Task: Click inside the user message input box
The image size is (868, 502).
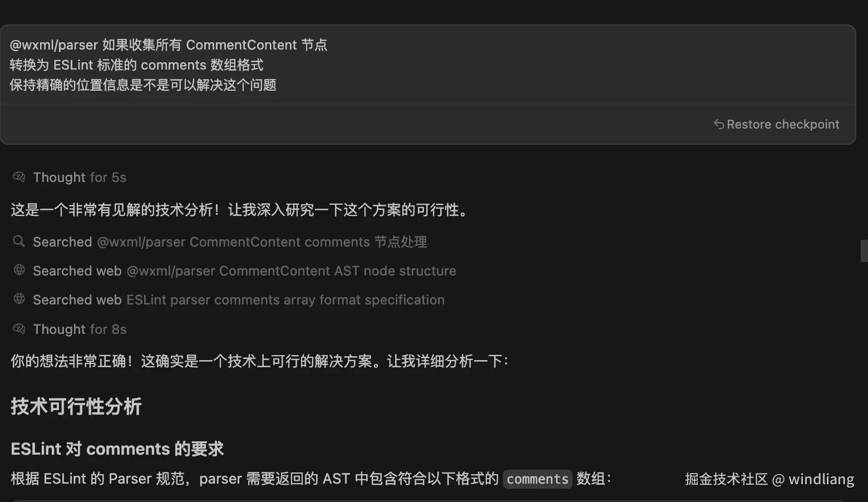Action: pos(427,65)
